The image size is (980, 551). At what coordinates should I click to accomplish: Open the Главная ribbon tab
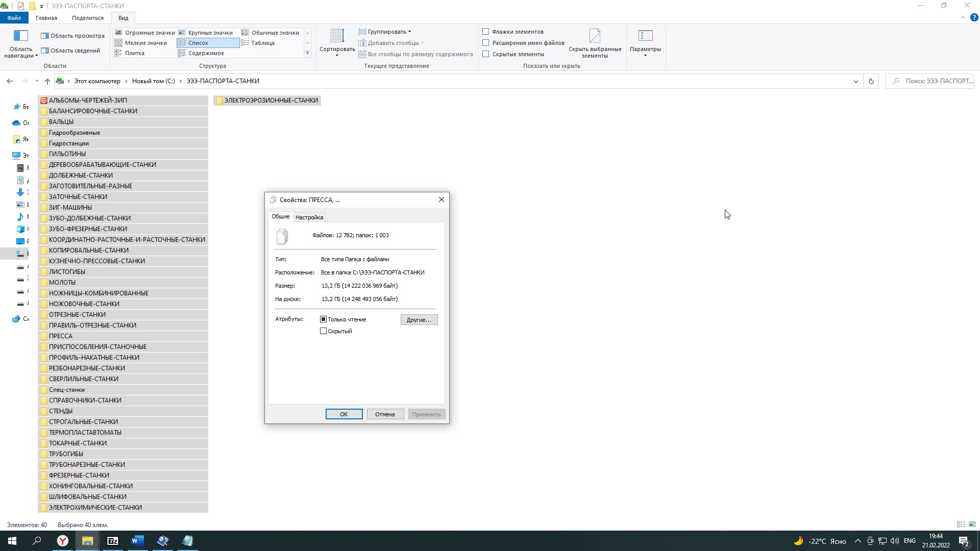[x=46, y=18]
